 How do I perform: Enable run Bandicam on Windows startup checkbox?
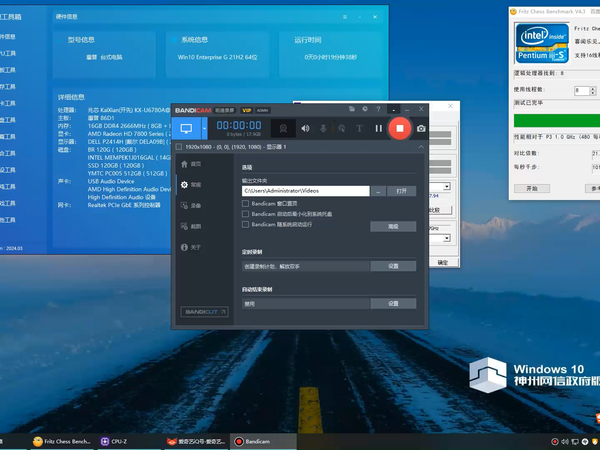click(x=246, y=225)
